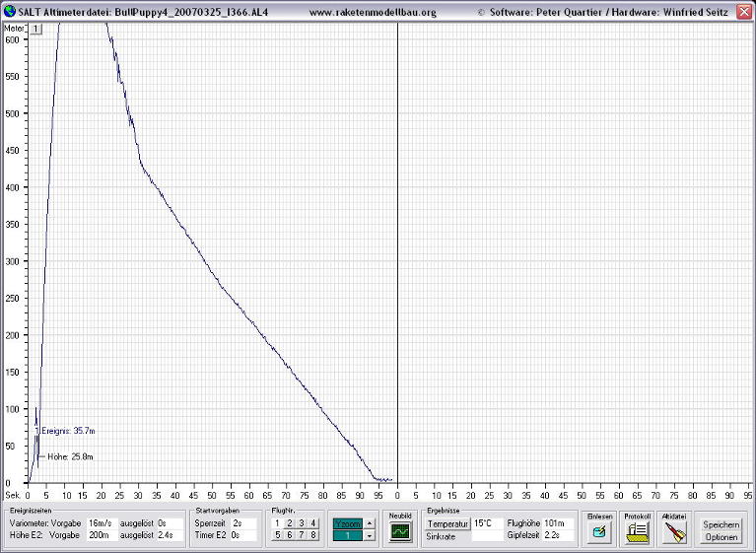
Task: Select flight number 4 button
Action: (313, 522)
